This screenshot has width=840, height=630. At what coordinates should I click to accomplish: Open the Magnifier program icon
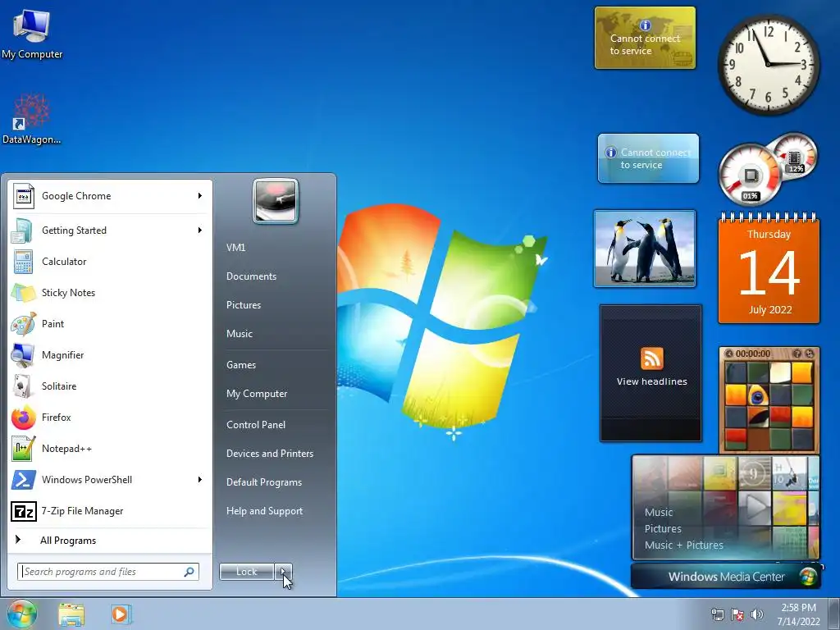pos(23,354)
